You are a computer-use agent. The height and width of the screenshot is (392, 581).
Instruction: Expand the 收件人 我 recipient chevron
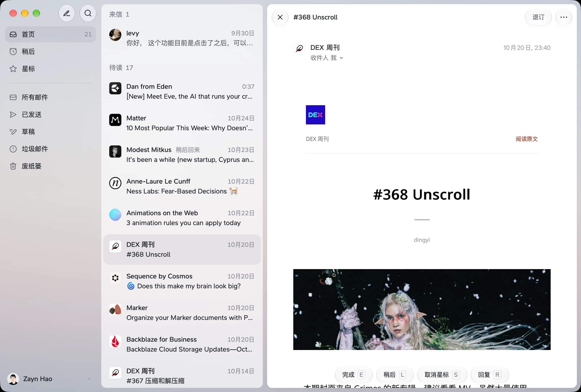click(x=341, y=58)
